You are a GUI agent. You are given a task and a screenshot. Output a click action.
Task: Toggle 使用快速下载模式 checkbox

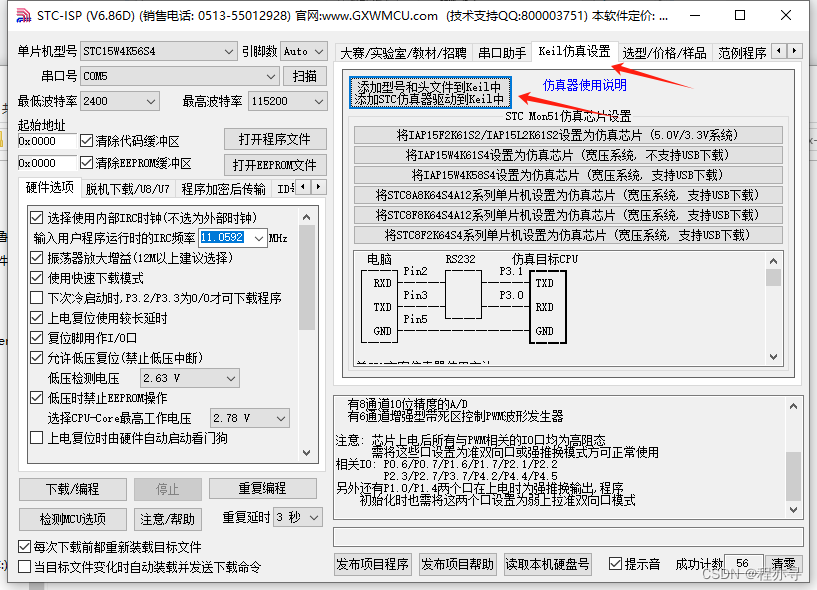(x=36, y=278)
